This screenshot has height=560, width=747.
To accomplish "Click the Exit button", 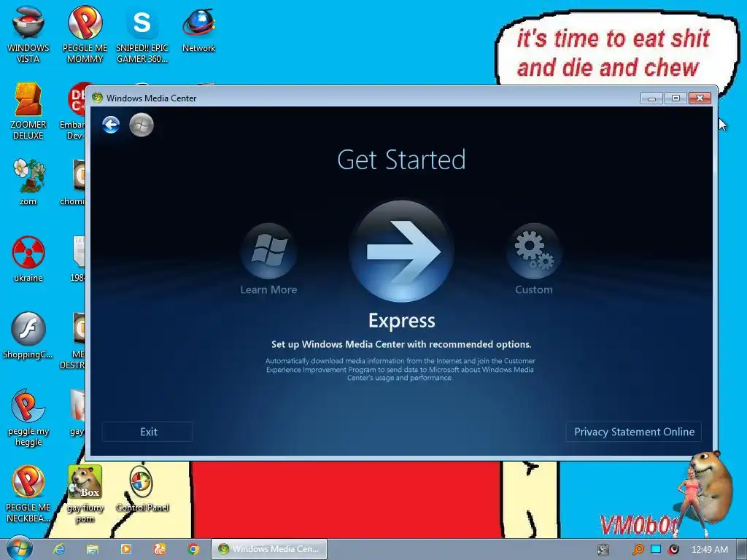I will click(x=147, y=432).
